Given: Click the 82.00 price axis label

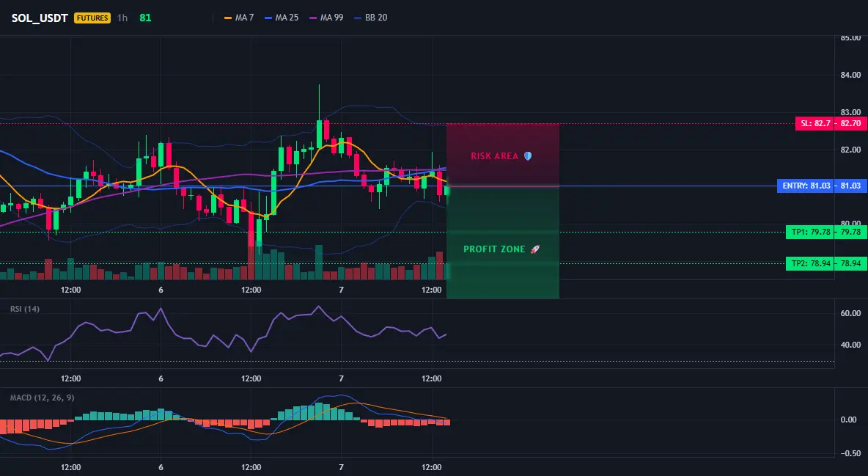Looking at the screenshot, I should coord(850,150).
